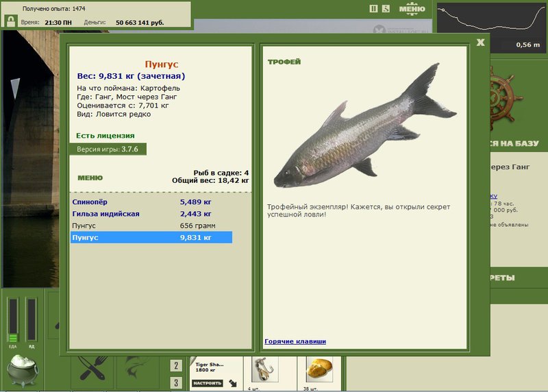
Task: Click the lock icon beside Время
Action: [11, 21]
